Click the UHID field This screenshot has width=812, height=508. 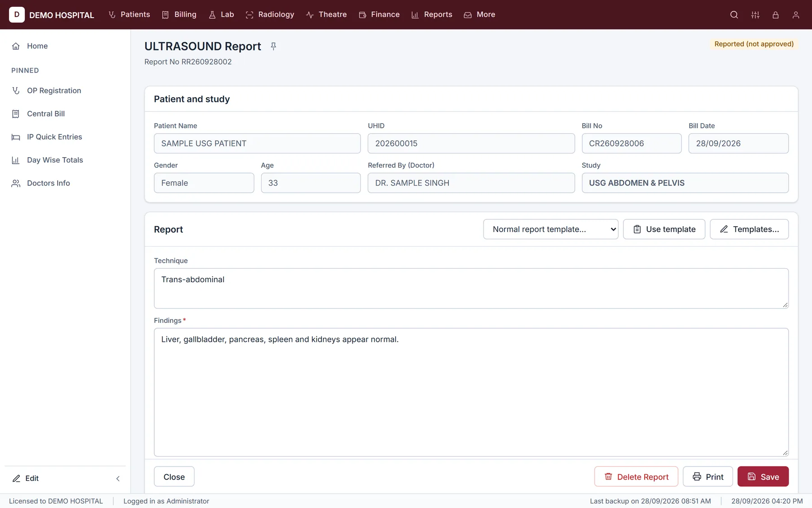point(471,144)
